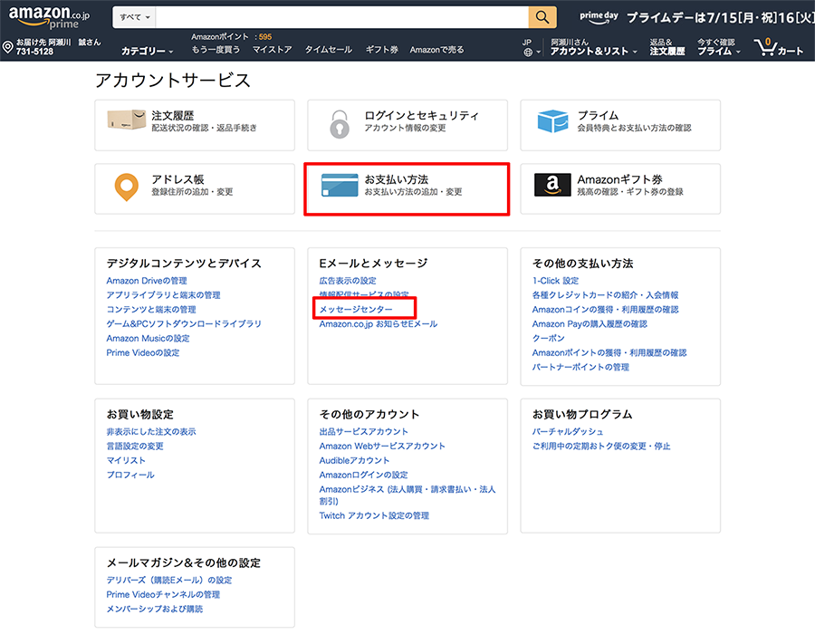Open 各種クレジットカードの紹介・入会情報 link
This screenshot has height=644, width=815.
tap(605, 295)
